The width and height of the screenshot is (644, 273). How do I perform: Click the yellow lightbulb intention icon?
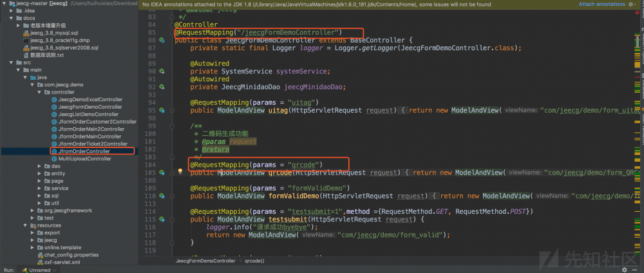(x=180, y=171)
